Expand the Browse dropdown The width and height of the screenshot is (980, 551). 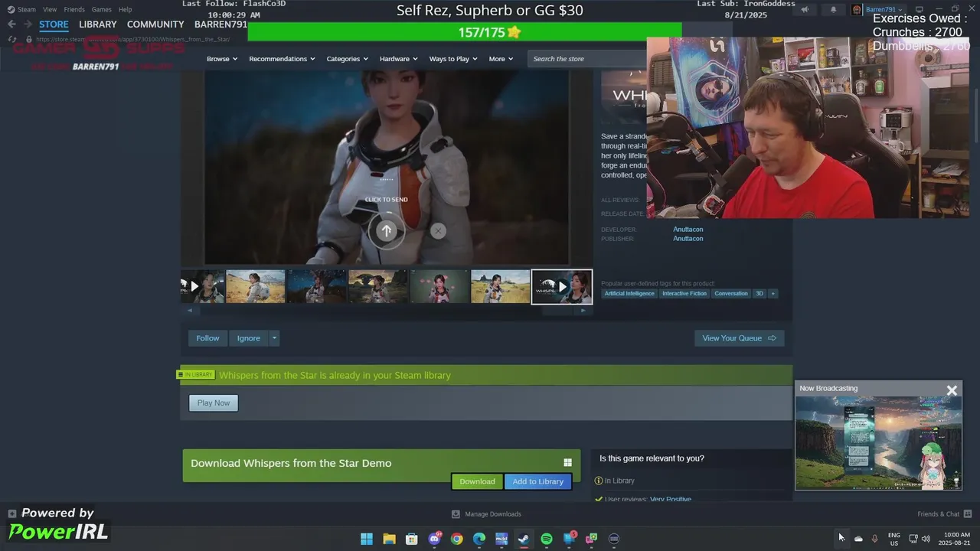tap(222, 59)
